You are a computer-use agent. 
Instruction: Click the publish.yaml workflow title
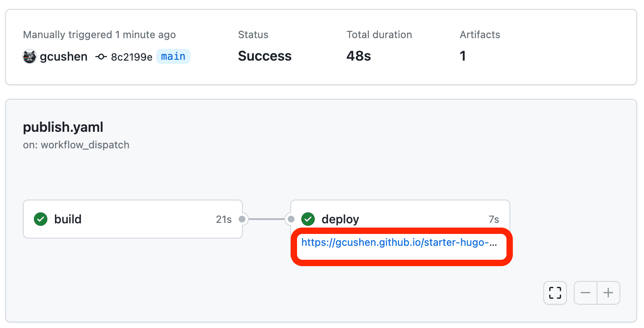[x=63, y=127]
